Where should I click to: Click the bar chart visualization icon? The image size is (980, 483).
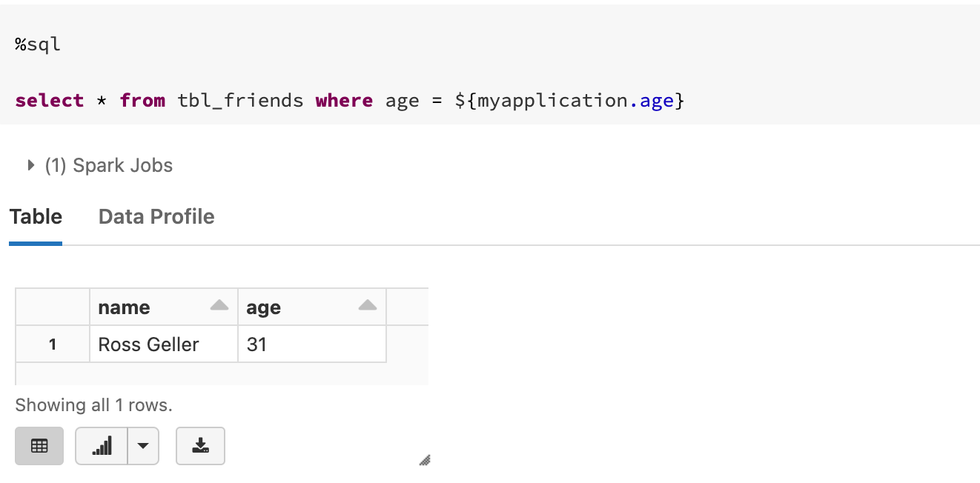(x=102, y=446)
